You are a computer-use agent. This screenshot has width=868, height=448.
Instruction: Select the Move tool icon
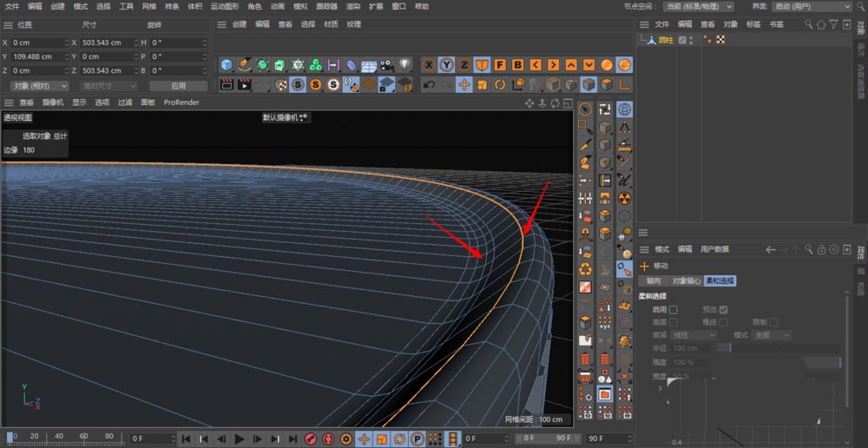464,84
